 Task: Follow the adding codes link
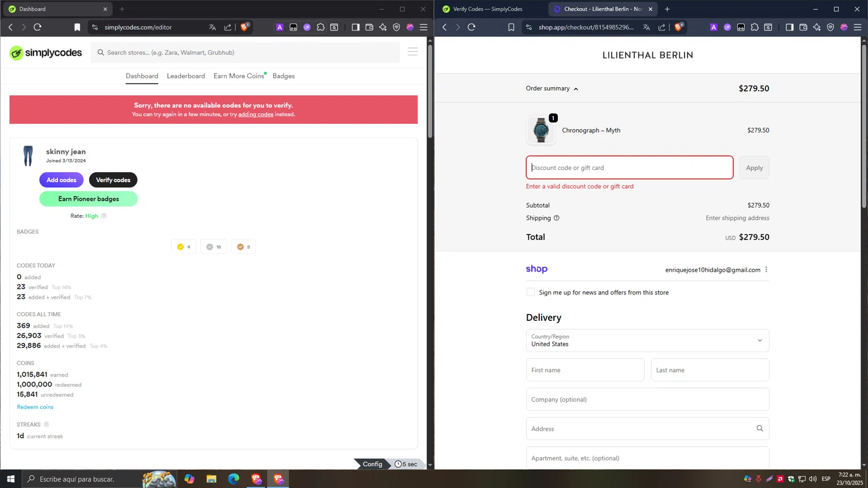coord(256,114)
